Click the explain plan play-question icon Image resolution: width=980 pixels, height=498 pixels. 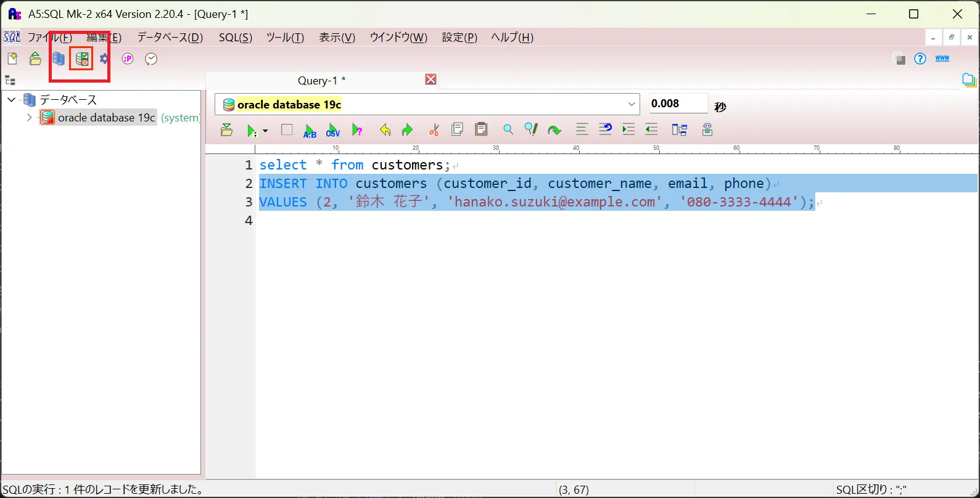pyautogui.click(x=357, y=130)
